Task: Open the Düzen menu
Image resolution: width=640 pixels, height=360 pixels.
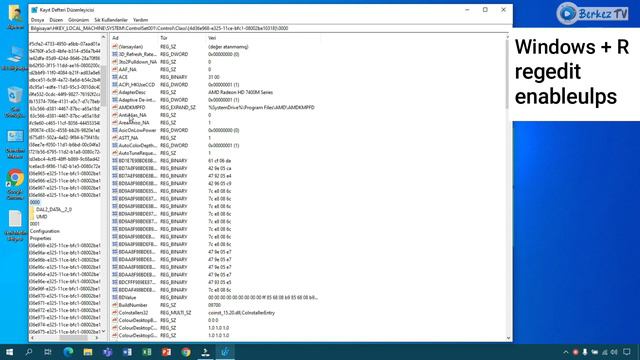Action: 56,20
